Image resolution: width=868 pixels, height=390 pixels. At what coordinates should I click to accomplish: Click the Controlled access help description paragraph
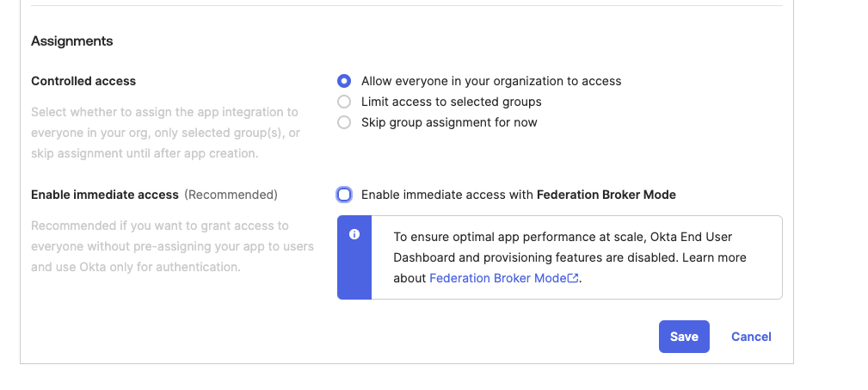[165, 133]
